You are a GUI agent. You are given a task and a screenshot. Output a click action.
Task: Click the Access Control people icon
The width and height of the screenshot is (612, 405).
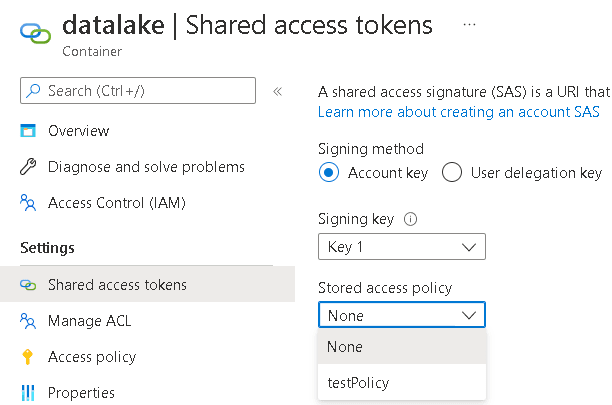(x=28, y=202)
